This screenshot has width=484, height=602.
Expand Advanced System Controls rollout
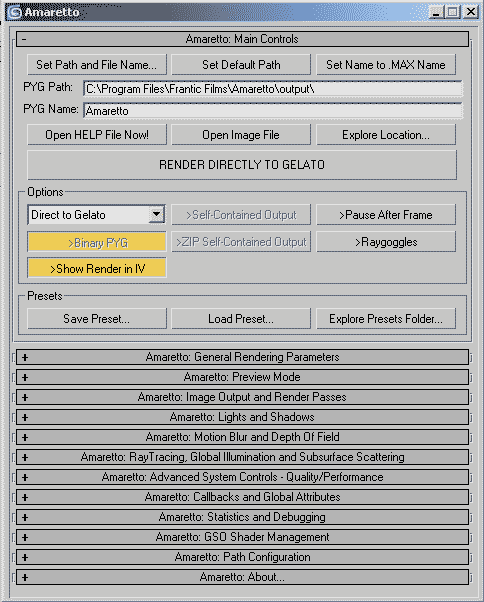click(242, 477)
